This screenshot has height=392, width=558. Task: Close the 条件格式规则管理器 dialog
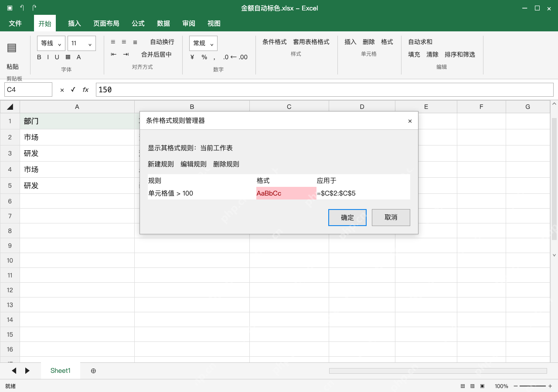pyautogui.click(x=410, y=121)
